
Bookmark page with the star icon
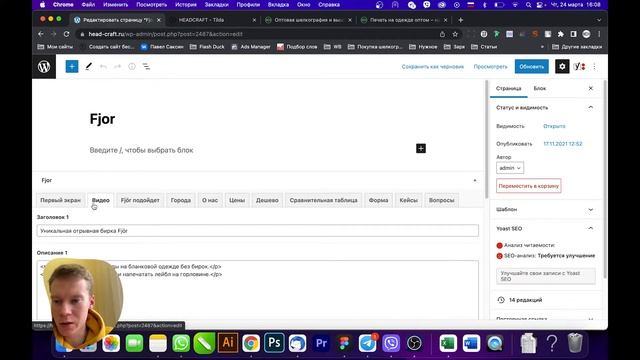tap(455, 34)
